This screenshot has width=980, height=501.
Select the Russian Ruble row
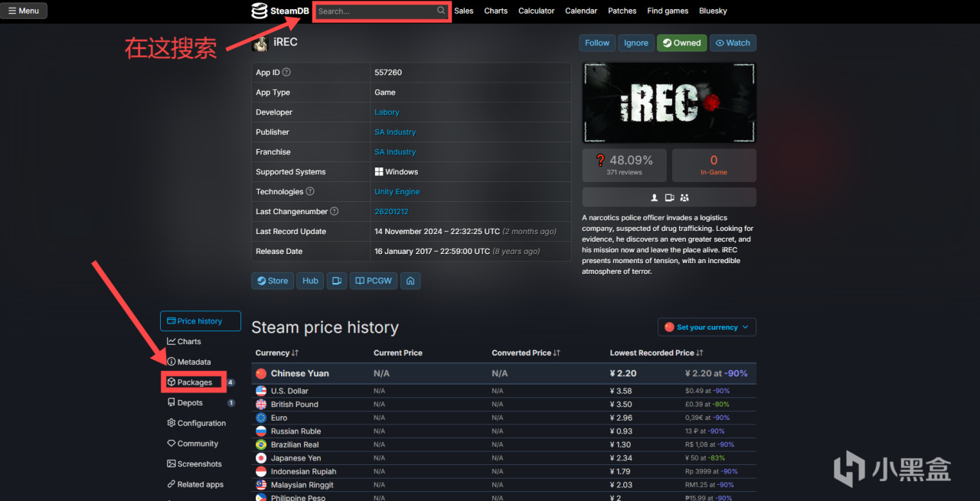click(x=504, y=431)
